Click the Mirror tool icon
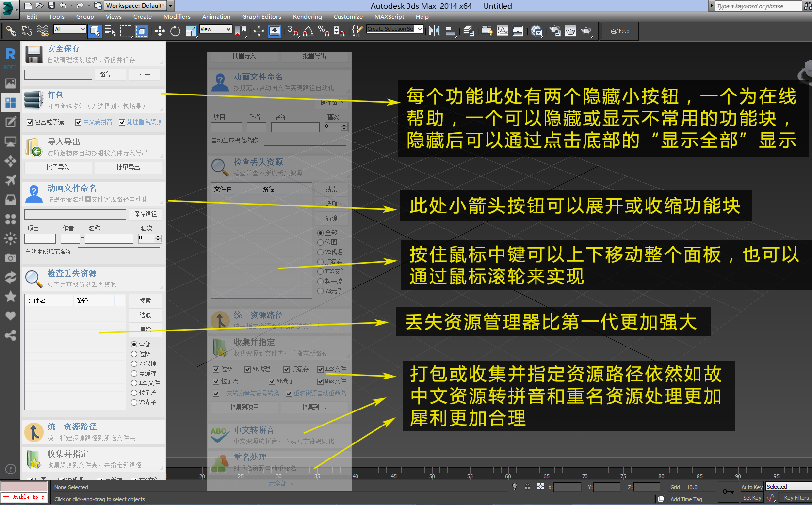This screenshot has width=812, height=505. 435,31
